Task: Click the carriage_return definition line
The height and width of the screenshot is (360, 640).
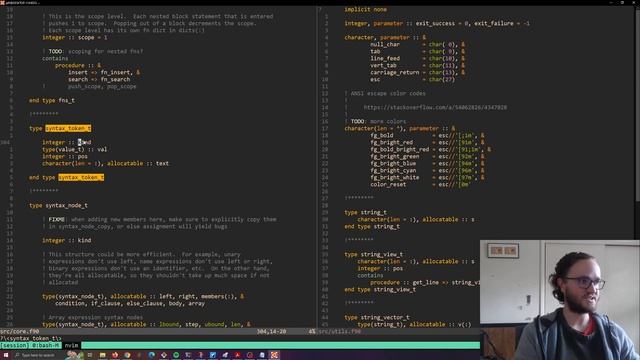Action: pos(417,72)
